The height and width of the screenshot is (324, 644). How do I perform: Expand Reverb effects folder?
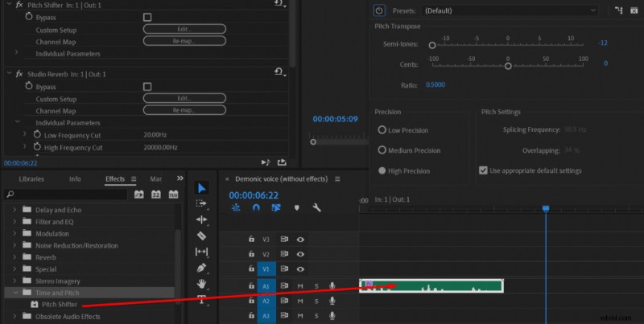coord(14,257)
